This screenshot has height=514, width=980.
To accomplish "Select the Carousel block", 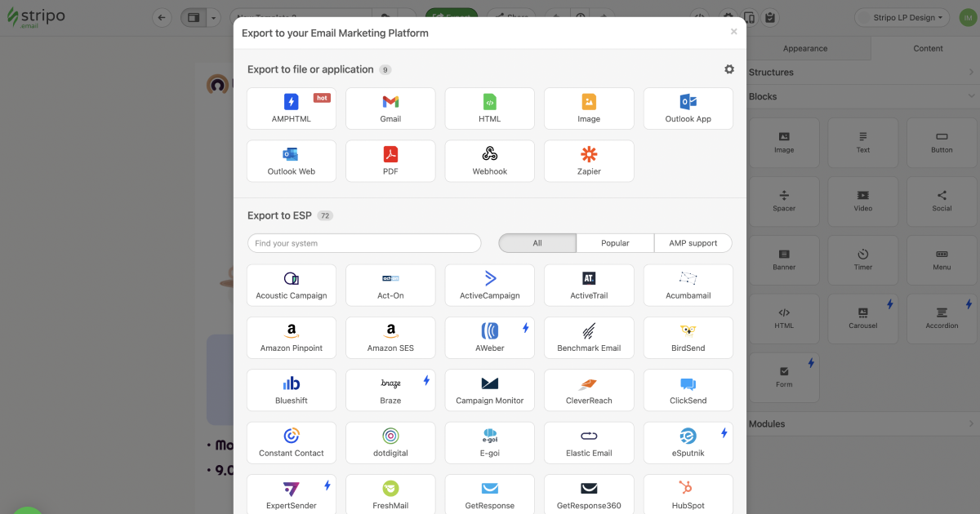I will (863, 319).
